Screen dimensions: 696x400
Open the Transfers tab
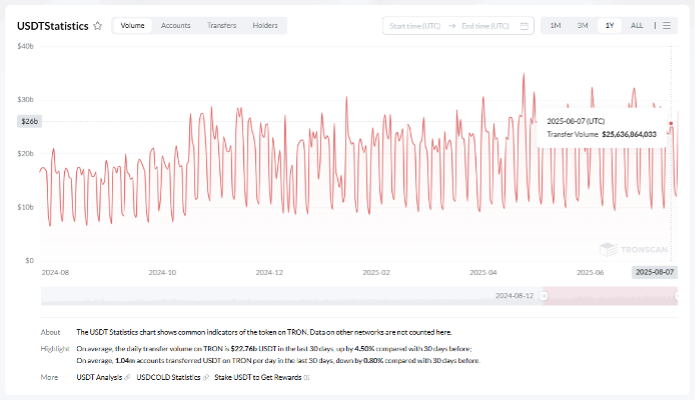pos(222,26)
